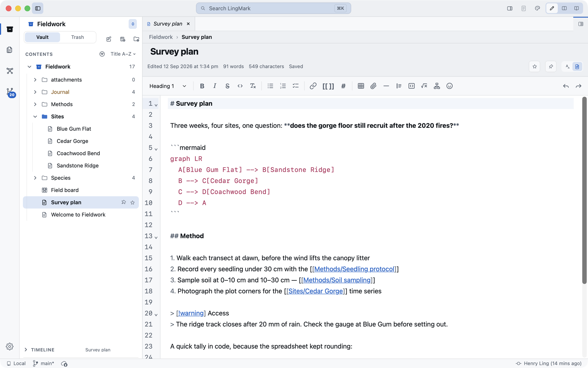Image resolution: width=588 pixels, height=368 pixels.
Task: Redo the last undone edit
Action: [578, 86]
